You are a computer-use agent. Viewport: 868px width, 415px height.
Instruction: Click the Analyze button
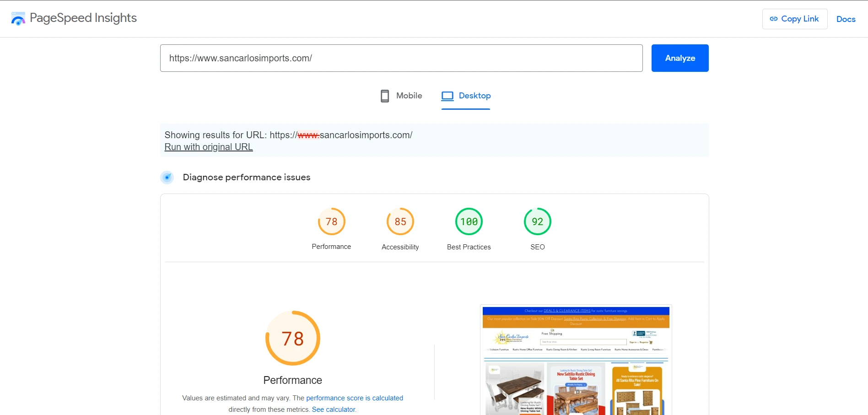pyautogui.click(x=680, y=58)
